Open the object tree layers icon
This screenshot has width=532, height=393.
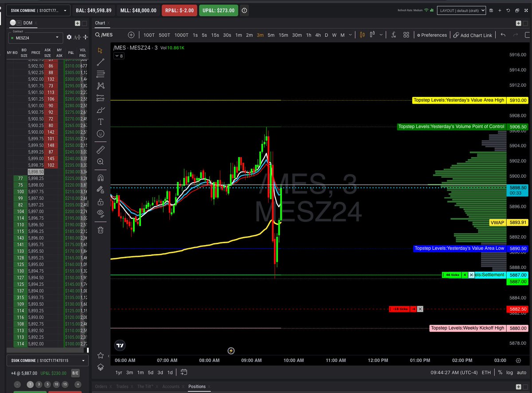pyautogui.click(x=101, y=367)
